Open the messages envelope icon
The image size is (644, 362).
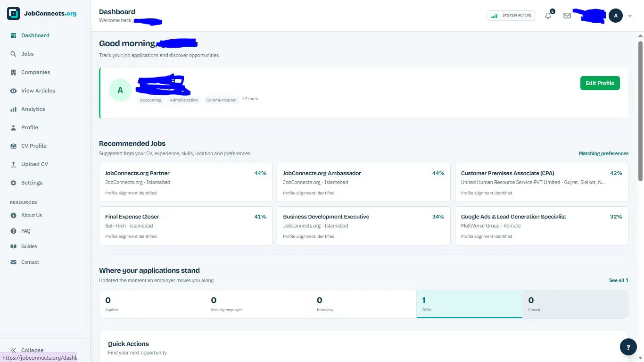[567, 16]
